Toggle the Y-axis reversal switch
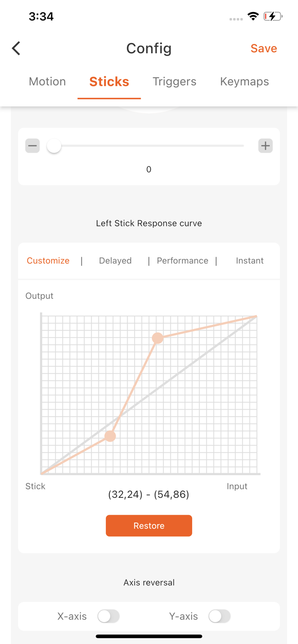This screenshot has width=298, height=644. (x=219, y=616)
